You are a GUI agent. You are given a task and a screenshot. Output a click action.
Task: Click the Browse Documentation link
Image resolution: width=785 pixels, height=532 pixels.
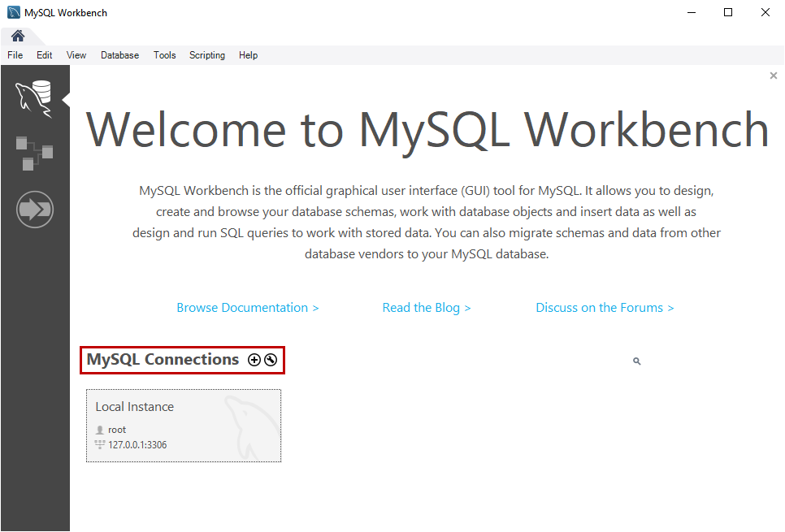(x=248, y=308)
